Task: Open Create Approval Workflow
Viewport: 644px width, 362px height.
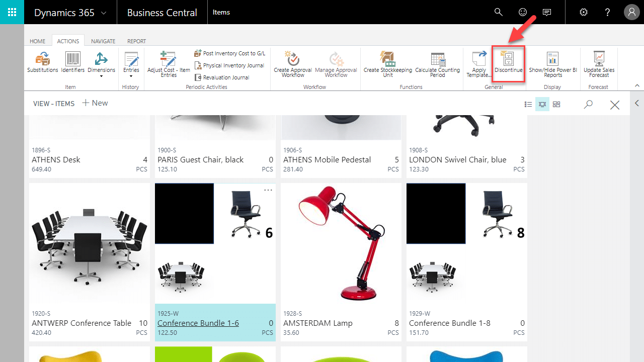Action: point(292,64)
